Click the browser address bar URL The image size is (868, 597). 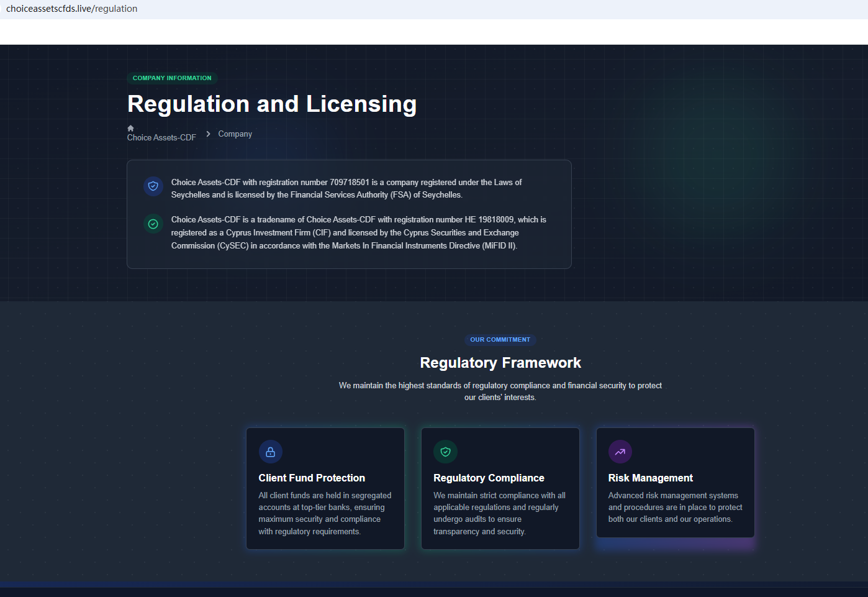[72, 9]
